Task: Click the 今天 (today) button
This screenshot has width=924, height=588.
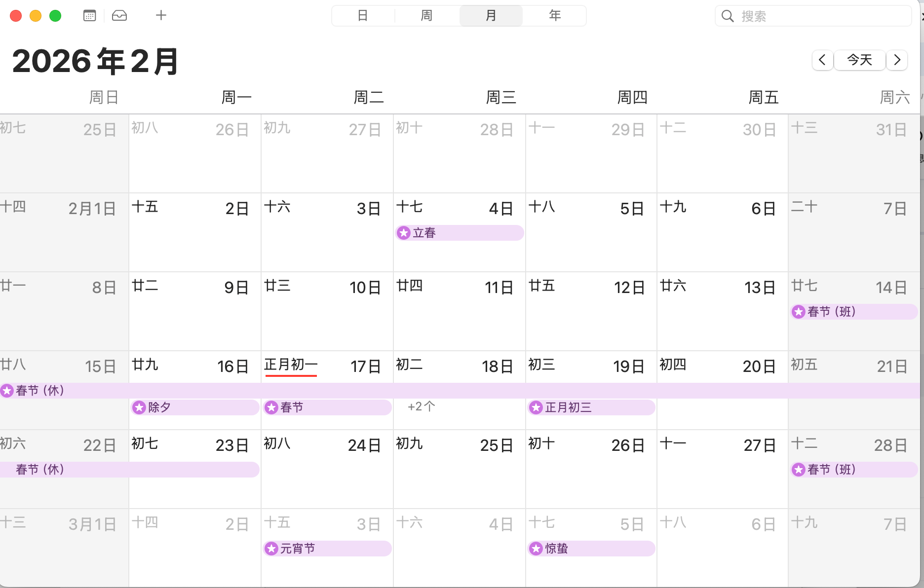Action: click(859, 60)
